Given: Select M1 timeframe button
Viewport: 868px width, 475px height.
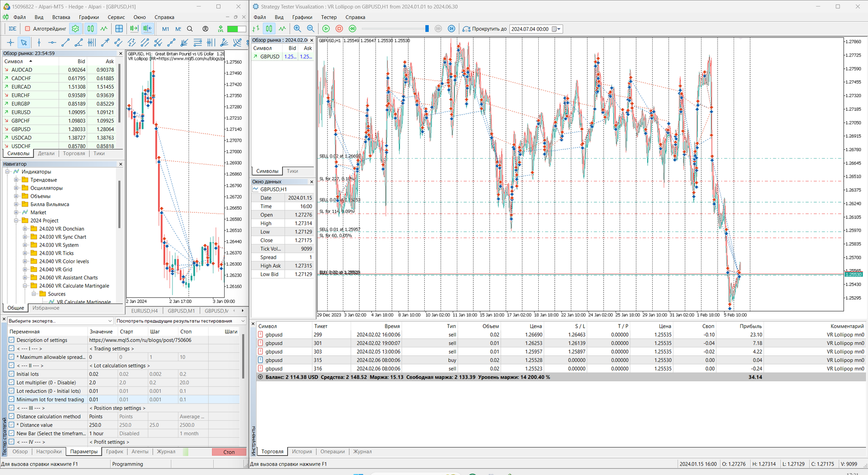Looking at the screenshot, I should pos(165,29).
